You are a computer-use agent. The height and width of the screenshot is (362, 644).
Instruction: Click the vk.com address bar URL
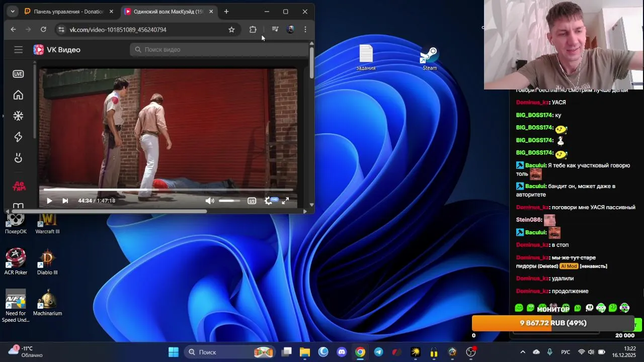(118, 30)
